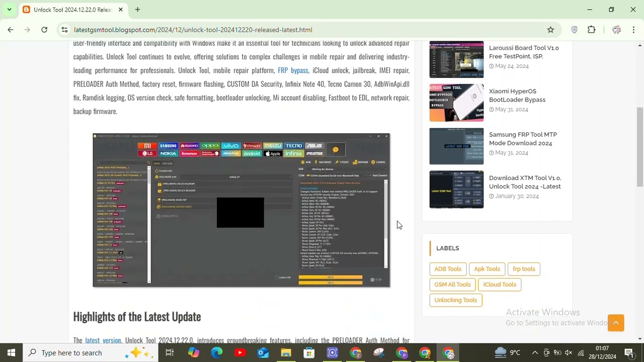Open the Chrome profile avatar
This screenshot has width=644, height=362.
coord(616,30)
